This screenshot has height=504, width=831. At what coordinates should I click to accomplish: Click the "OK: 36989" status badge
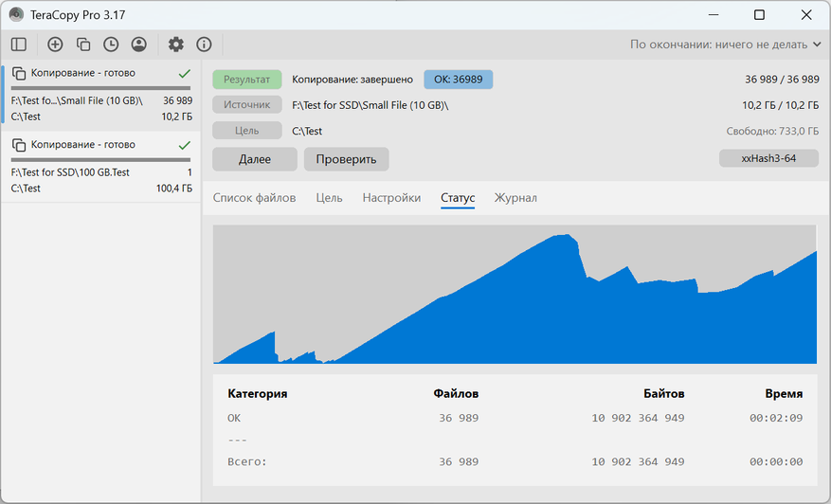pos(458,80)
